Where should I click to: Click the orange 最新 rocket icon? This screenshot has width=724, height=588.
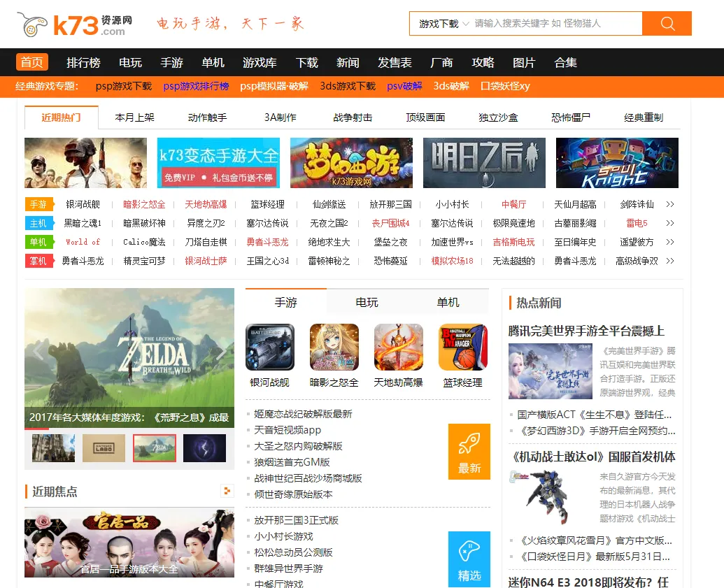[x=469, y=452]
